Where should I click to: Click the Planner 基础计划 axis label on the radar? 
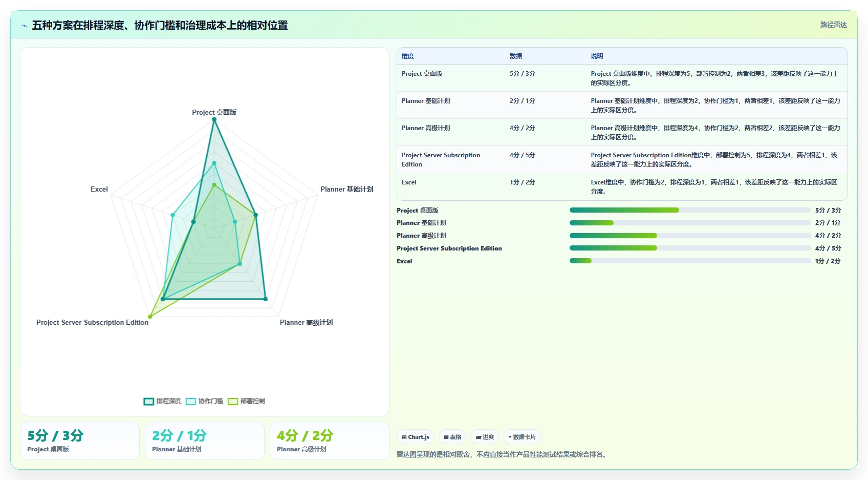coord(346,189)
